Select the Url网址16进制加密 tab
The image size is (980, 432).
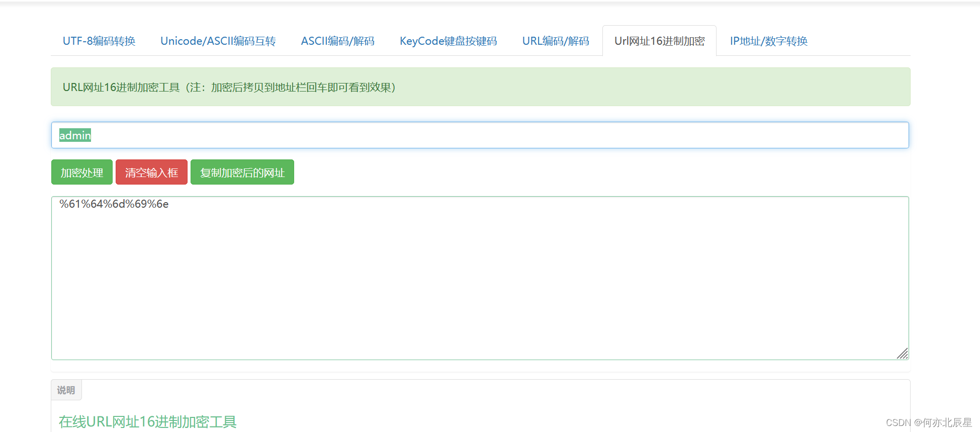pyautogui.click(x=659, y=41)
